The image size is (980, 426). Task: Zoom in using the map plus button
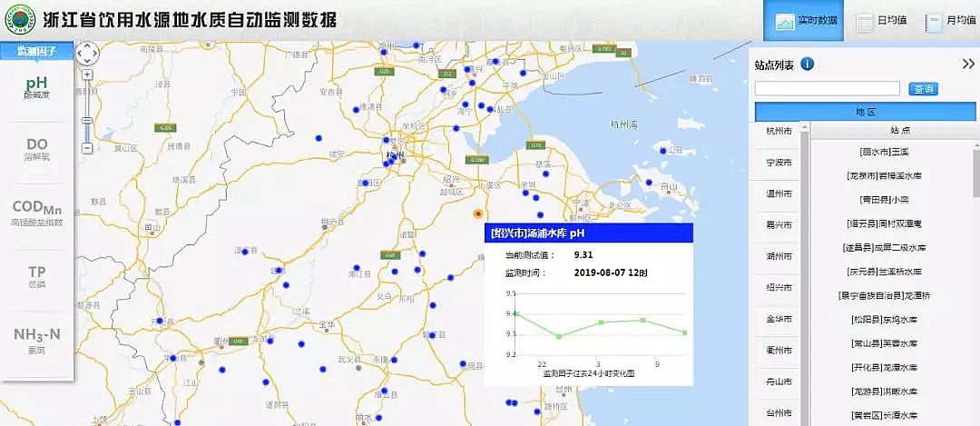tap(87, 75)
